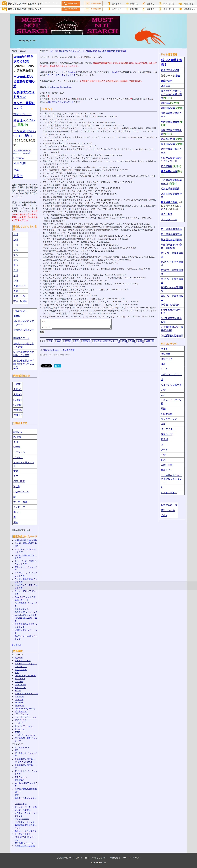This screenshot has height=868, width=197.
Task: Open 公式X link
Action: pyautogui.click(x=164, y=516)
